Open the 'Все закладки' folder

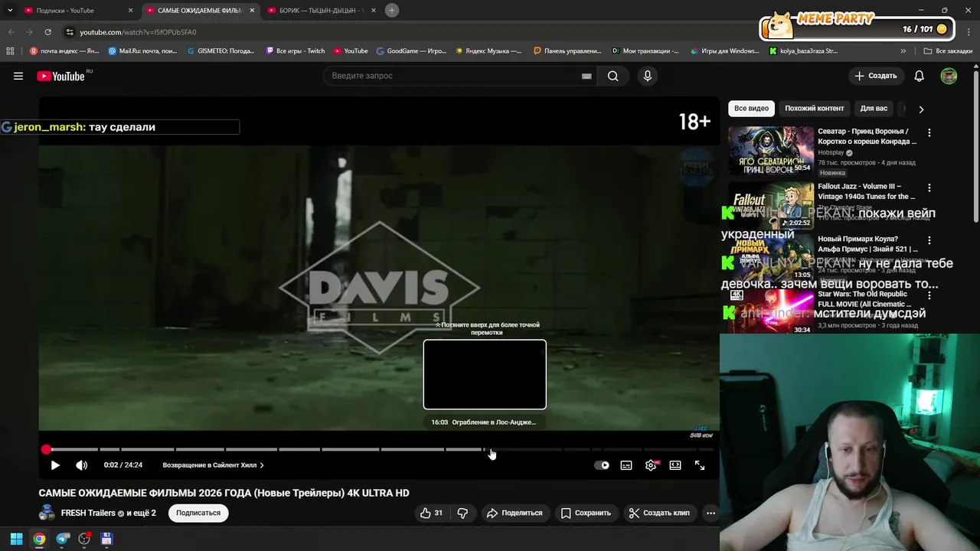pos(948,51)
